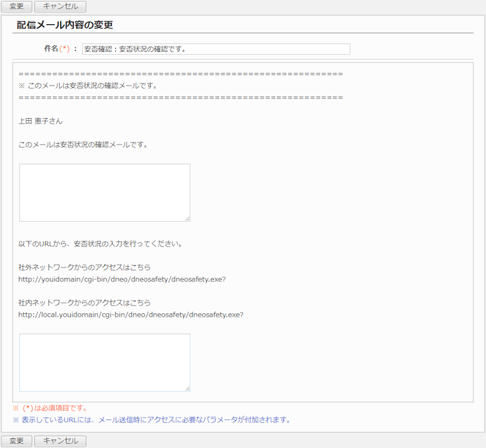Click the 件名 label
Screen dimensions: 486x448
[x=51, y=49]
